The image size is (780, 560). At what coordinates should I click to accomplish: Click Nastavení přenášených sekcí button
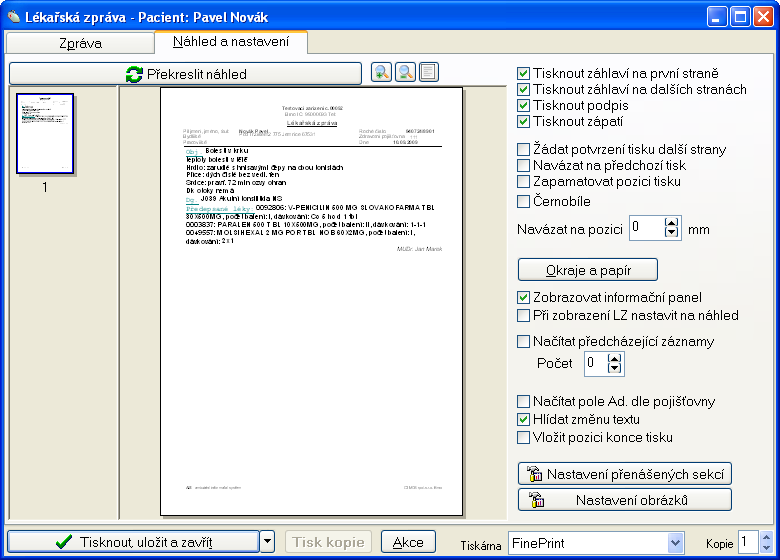coord(625,474)
